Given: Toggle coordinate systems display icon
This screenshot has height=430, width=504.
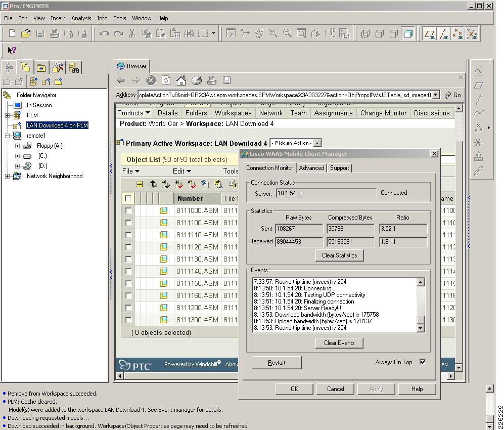Looking at the screenshot, I should 472,33.
